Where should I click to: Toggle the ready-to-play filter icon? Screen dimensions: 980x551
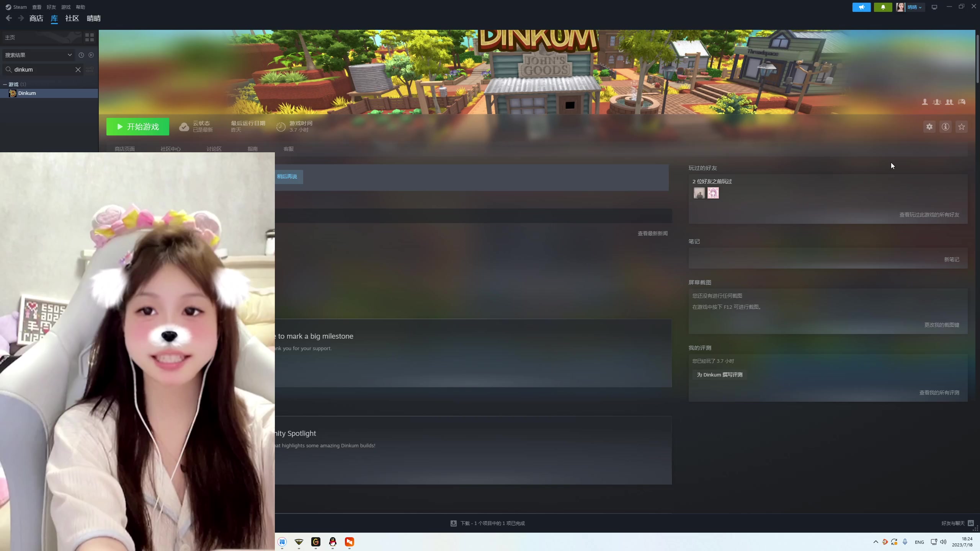(x=91, y=55)
